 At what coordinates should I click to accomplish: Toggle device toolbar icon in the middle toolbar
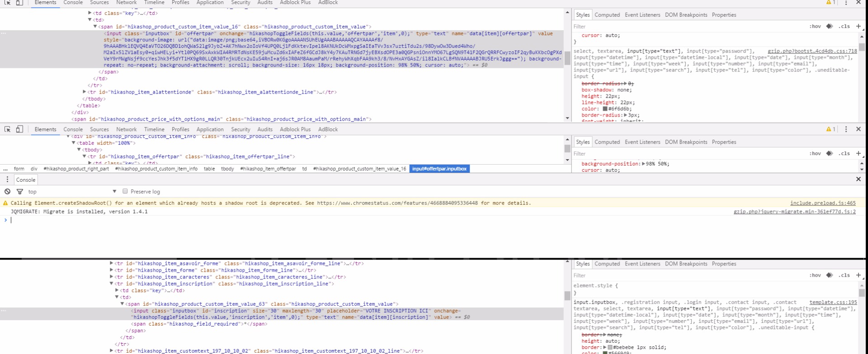19,129
